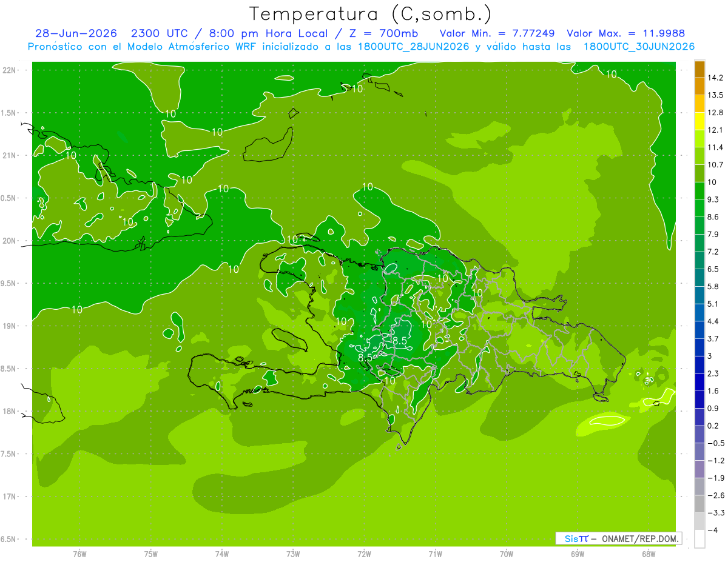Click the 12.8 color bar label
The width and height of the screenshot is (728, 562).
pyautogui.click(x=715, y=113)
